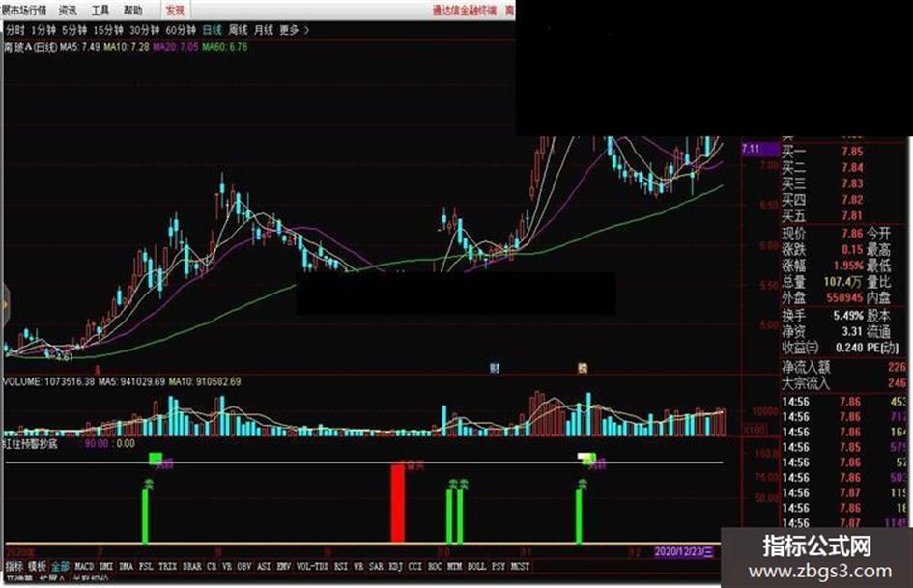Click the MA10: 7.28 label

(x=127, y=47)
